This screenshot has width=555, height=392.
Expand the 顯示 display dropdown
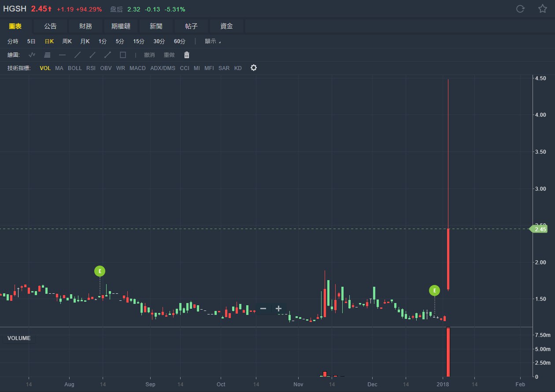(x=213, y=41)
